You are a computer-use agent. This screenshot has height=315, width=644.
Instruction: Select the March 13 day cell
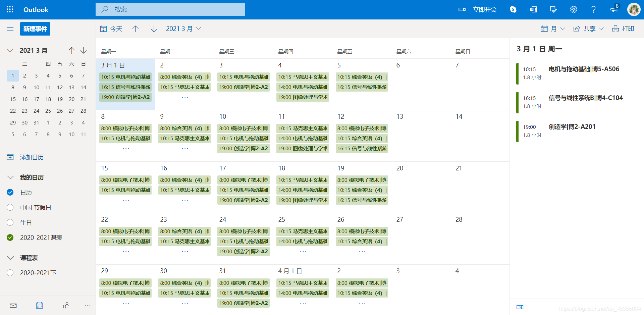click(421, 136)
